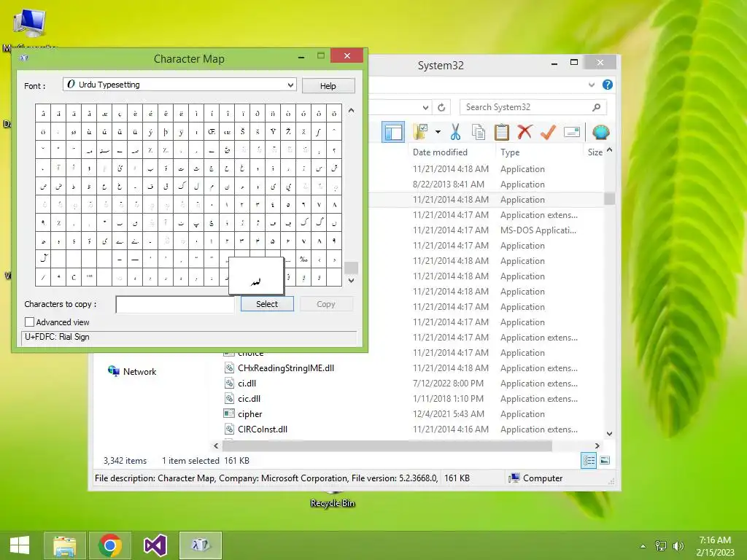The width and height of the screenshot is (747, 560).
Task: Click the magnifier icon in Search System32
Action: coord(597,107)
